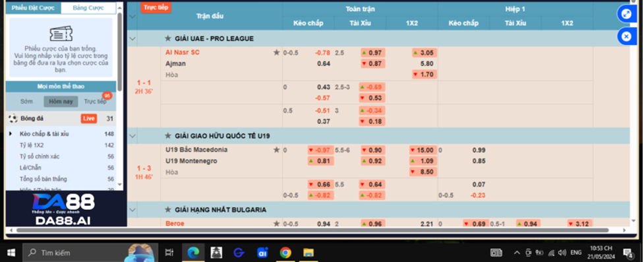
Task: Star the U19 Bắc Macedonia match
Action: click(276, 150)
